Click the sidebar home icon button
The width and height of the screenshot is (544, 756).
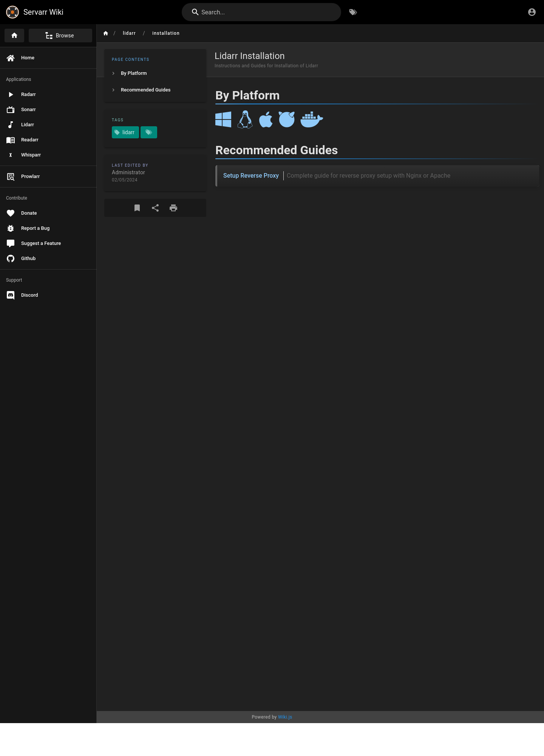(x=14, y=36)
